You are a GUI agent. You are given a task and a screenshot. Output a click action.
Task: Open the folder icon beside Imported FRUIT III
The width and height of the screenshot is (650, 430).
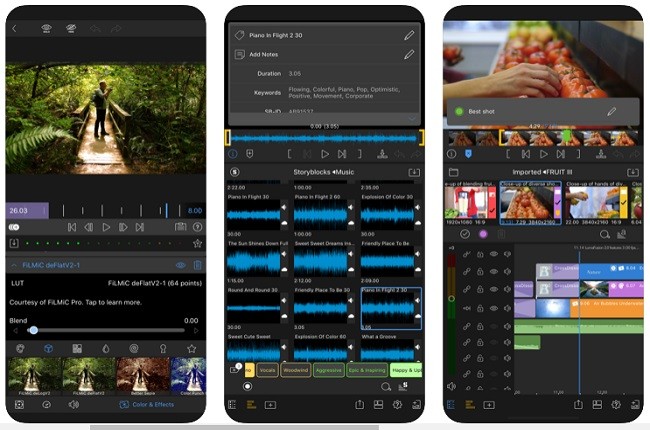pos(454,172)
